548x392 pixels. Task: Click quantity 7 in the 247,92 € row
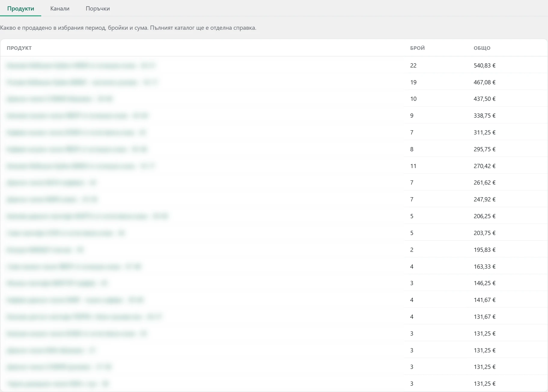click(412, 199)
